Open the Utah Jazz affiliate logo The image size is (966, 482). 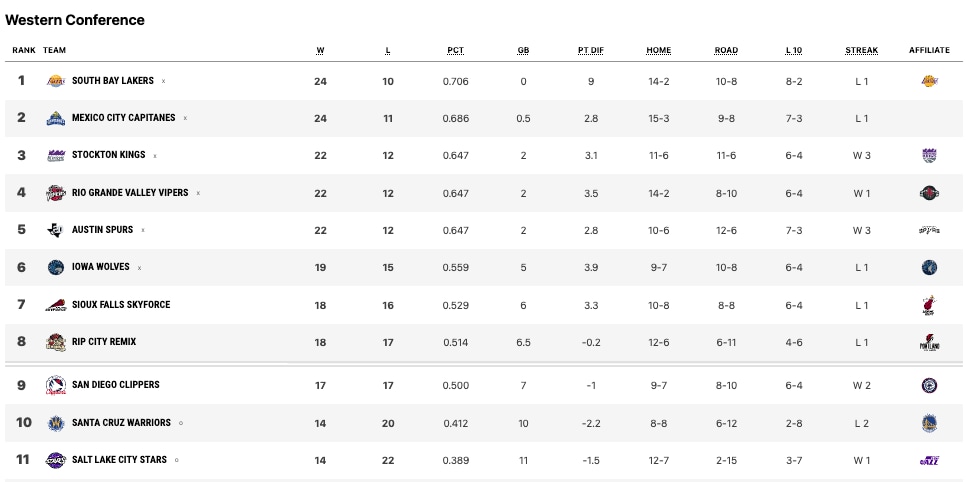point(929,460)
